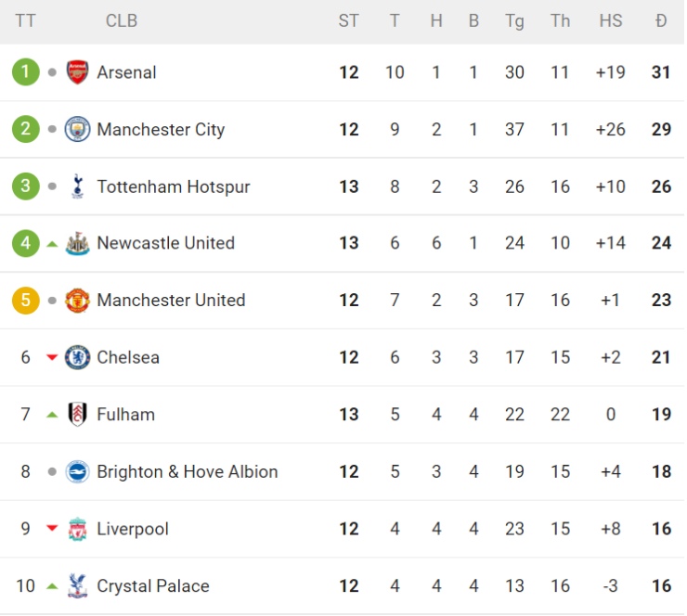Click the Manchester City crest icon

pos(77,130)
